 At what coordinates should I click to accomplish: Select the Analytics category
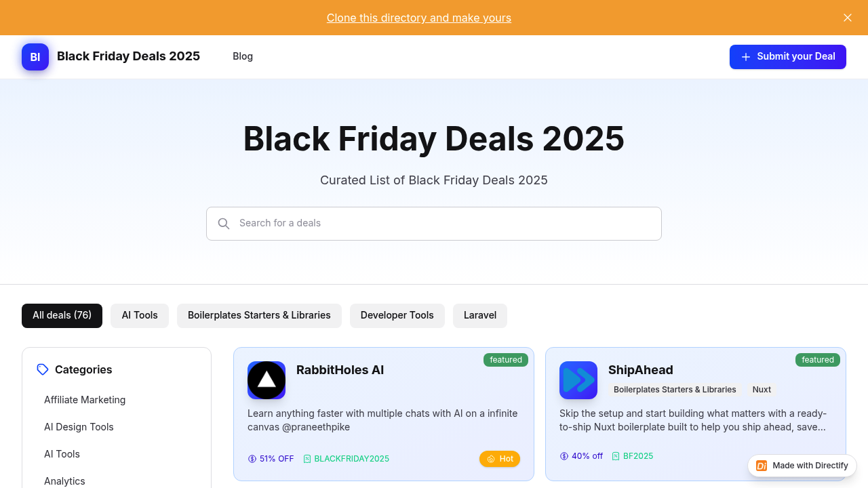[64, 481]
